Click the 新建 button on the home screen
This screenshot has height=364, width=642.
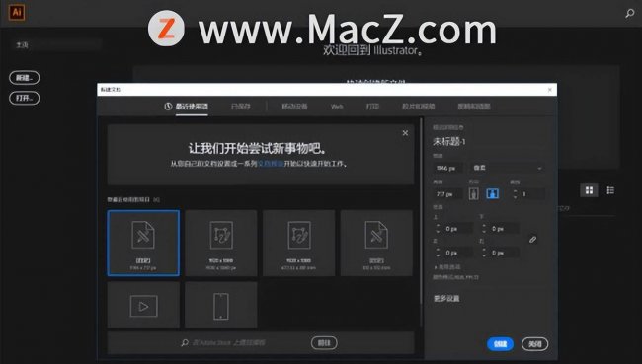pyautogui.click(x=24, y=78)
